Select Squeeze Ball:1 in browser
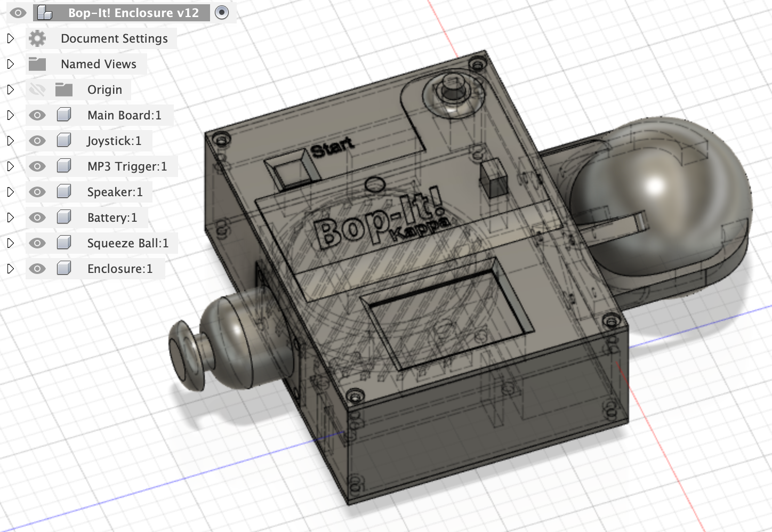This screenshot has height=532, width=772. coord(128,243)
